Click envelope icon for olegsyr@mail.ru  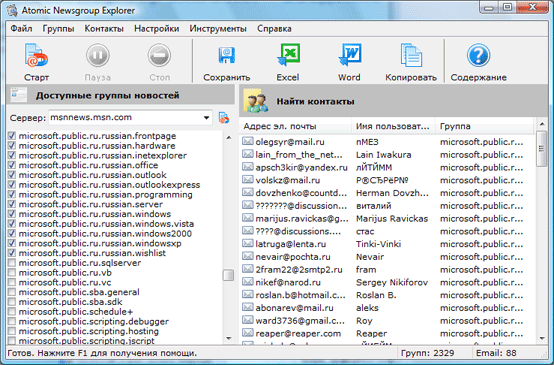pos(248,141)
